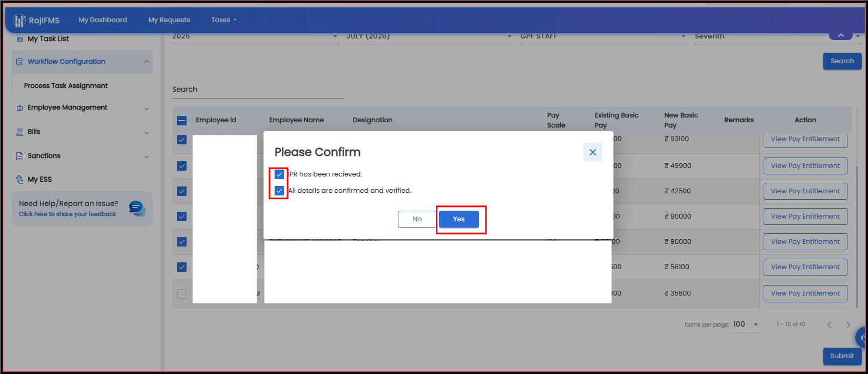Tick 'IPR has been recieved' checkbox
Viewport: 868px width, 374px height.
(279, 174)
